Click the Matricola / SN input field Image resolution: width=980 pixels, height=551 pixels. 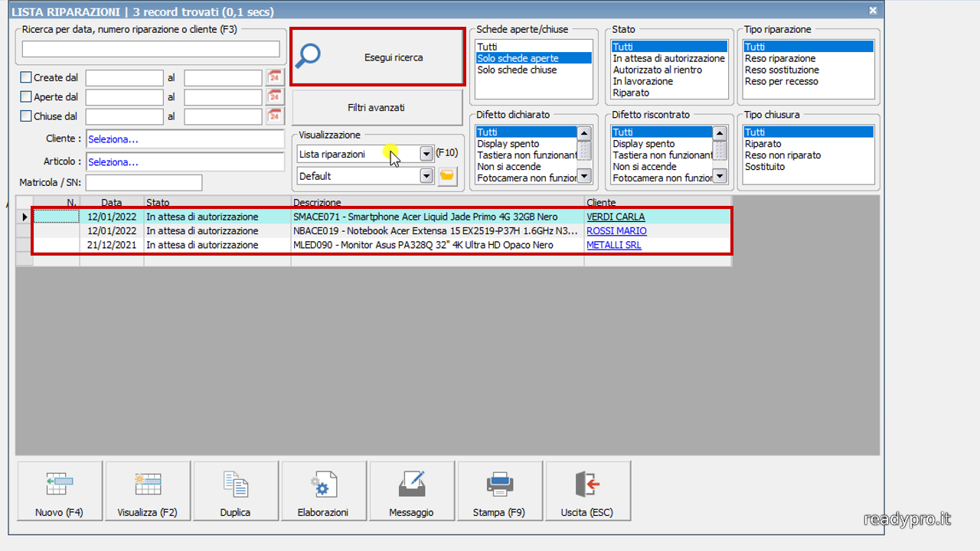[x=144, y=183]
